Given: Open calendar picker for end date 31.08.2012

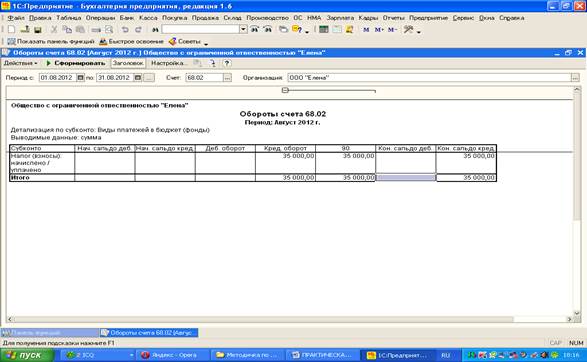Looking at the screenshot, I should click(138, 77).
